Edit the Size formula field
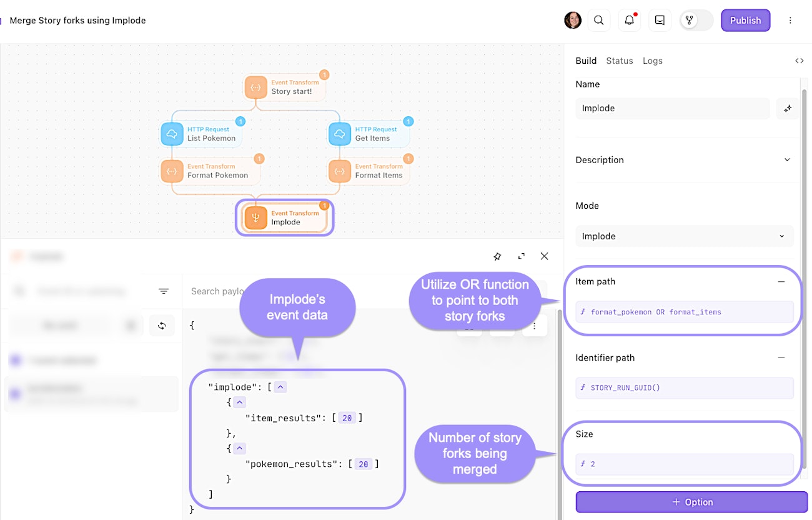812x520 pixels. (685, 464)
